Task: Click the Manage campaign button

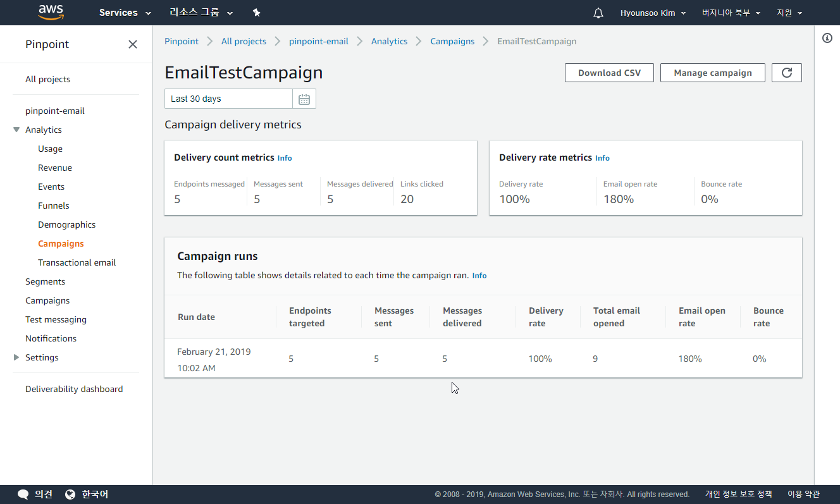Action: [713, 73]
